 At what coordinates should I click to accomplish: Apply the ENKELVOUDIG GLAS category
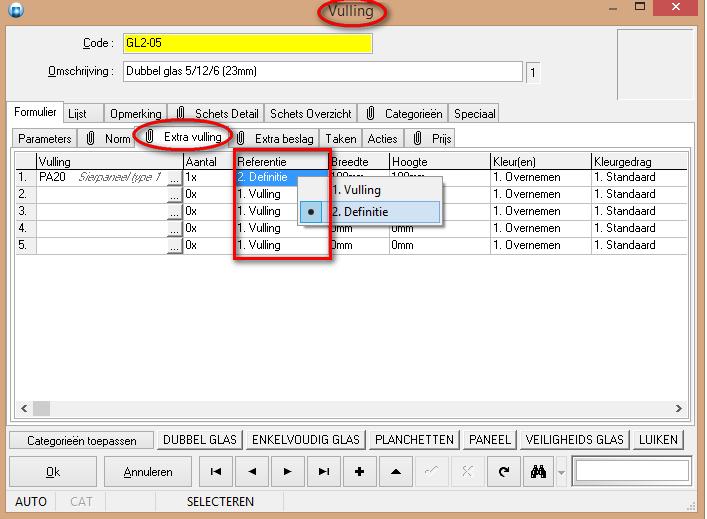pyautogui.click(x=306, y=440)
